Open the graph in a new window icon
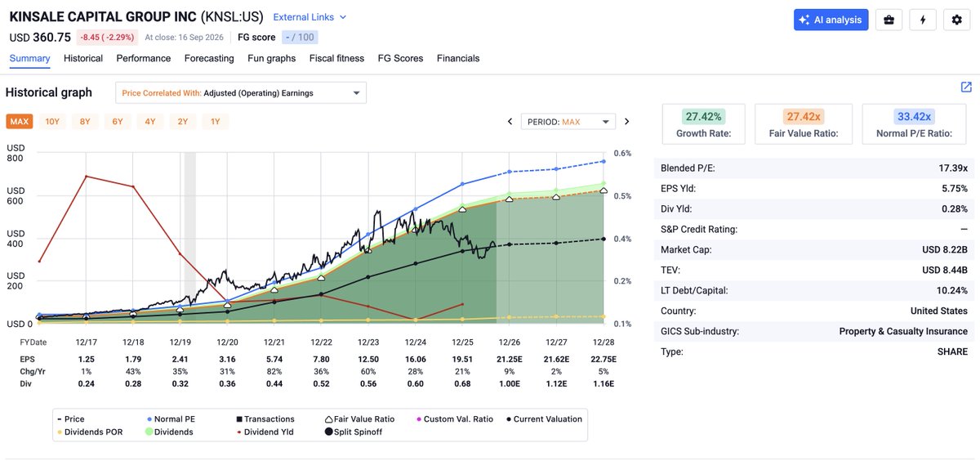Viewport: 980px width, 461px height. (966, 87)
